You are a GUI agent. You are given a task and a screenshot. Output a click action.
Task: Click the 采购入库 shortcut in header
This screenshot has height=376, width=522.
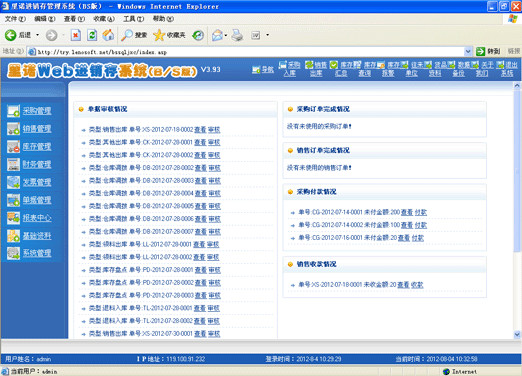[x=289, y=69]
